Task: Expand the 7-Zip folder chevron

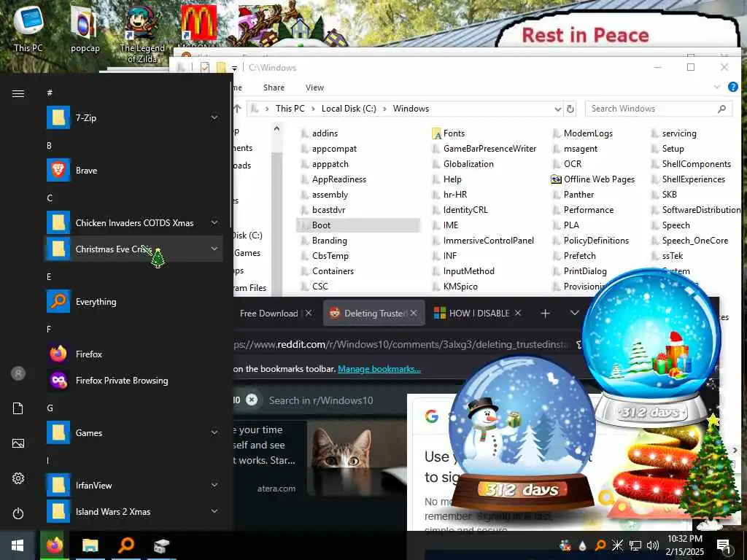Action: [214, 117]
